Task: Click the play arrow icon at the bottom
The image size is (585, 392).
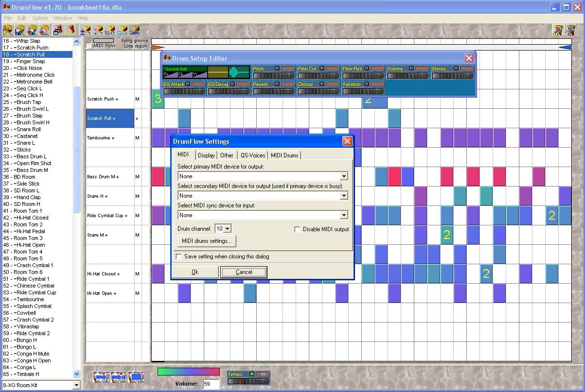Action: click(x=101, y=376)
